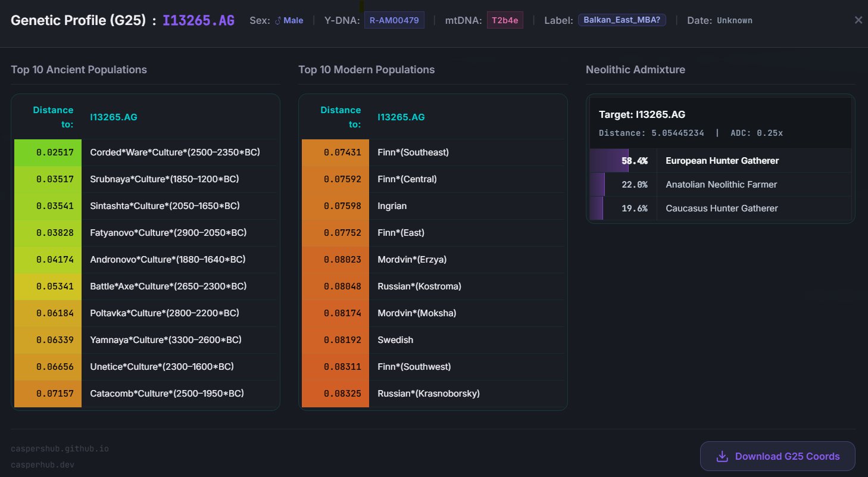Click the Caucasus Hunter Gatherer admixture row

(720, 208)
